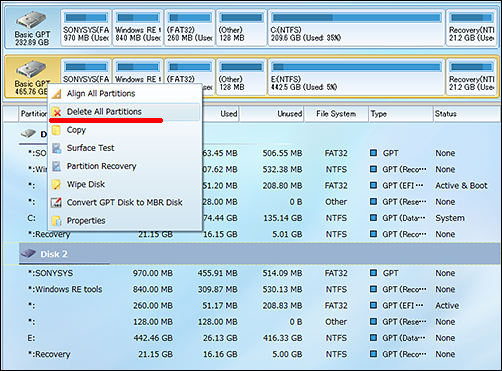The height and width of the screenshot is (371, 502).
Task: Choose Delete All Partitions menu entry
Action: coord(125,112)
